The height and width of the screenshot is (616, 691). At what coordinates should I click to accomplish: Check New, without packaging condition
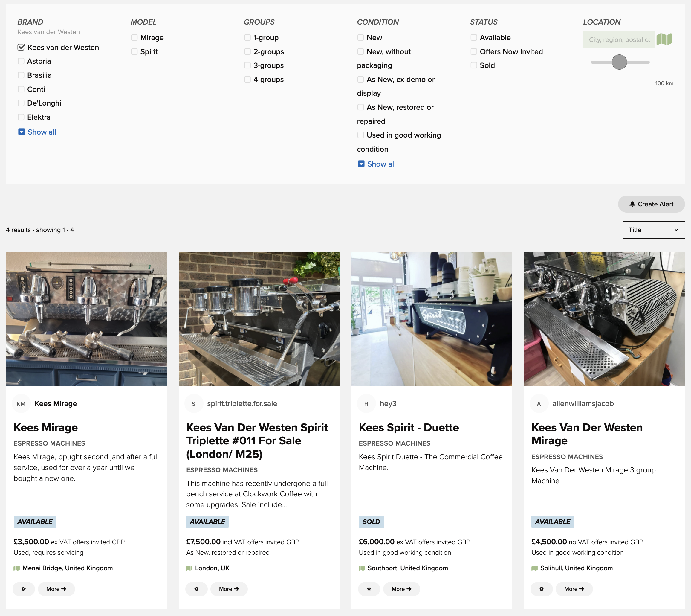click(360, 51)
